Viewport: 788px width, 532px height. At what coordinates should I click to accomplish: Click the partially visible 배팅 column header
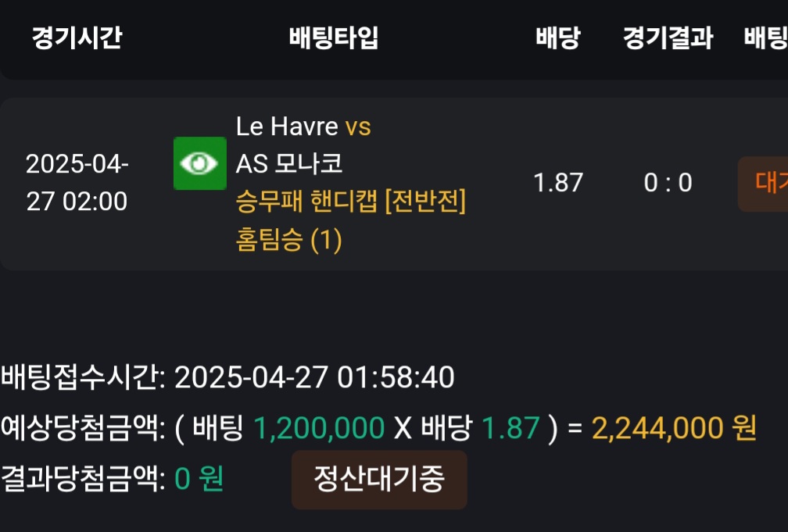click(x=766, y=37)
